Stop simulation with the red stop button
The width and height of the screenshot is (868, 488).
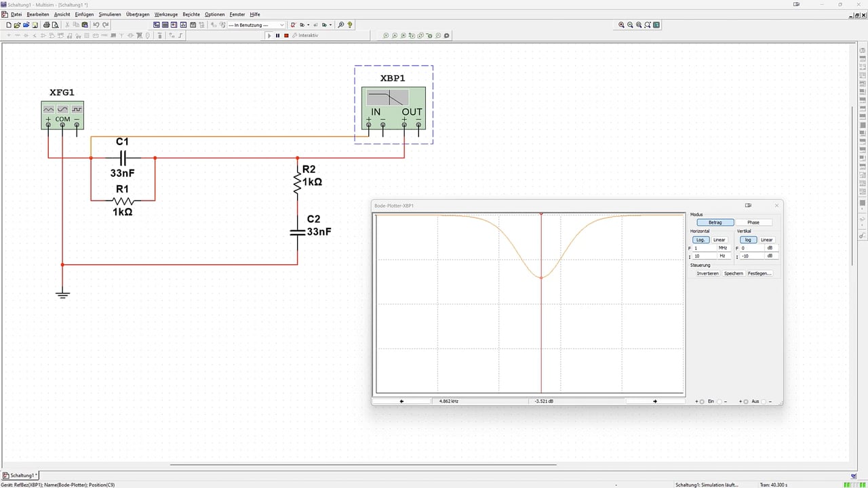(x=286, y=35)
